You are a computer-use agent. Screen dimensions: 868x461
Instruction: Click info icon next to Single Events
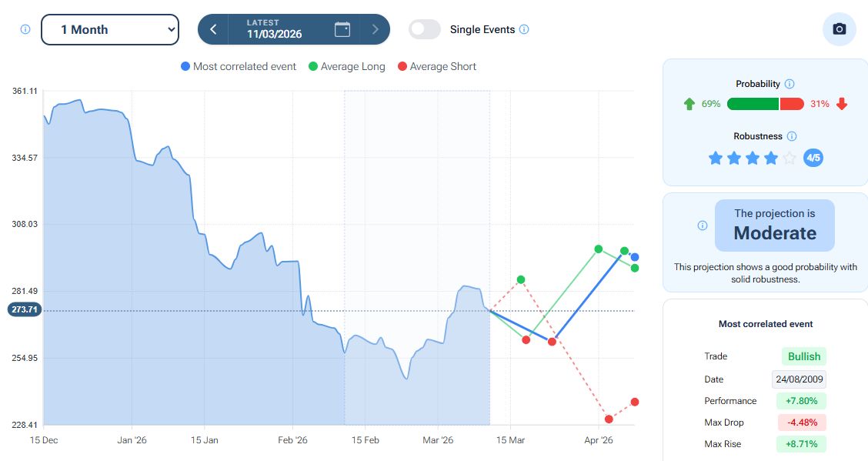[524, 29]
